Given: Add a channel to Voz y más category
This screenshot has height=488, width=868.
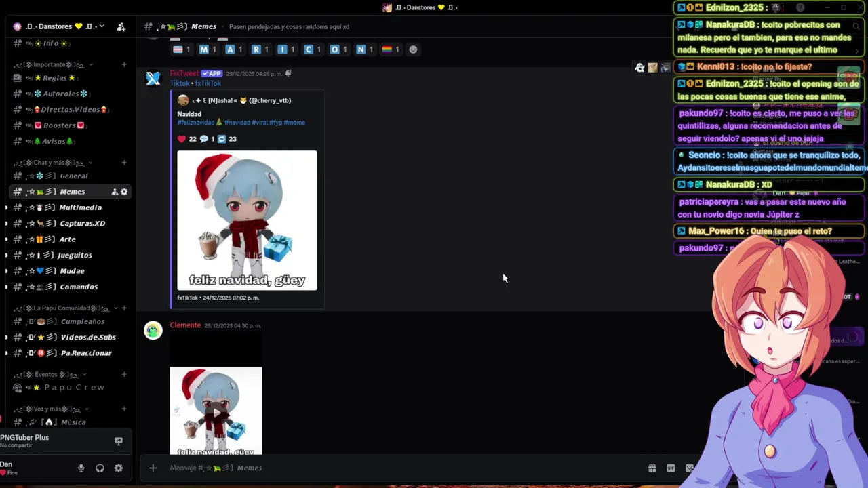Looking at the screenshot, I should click(124, 409).
